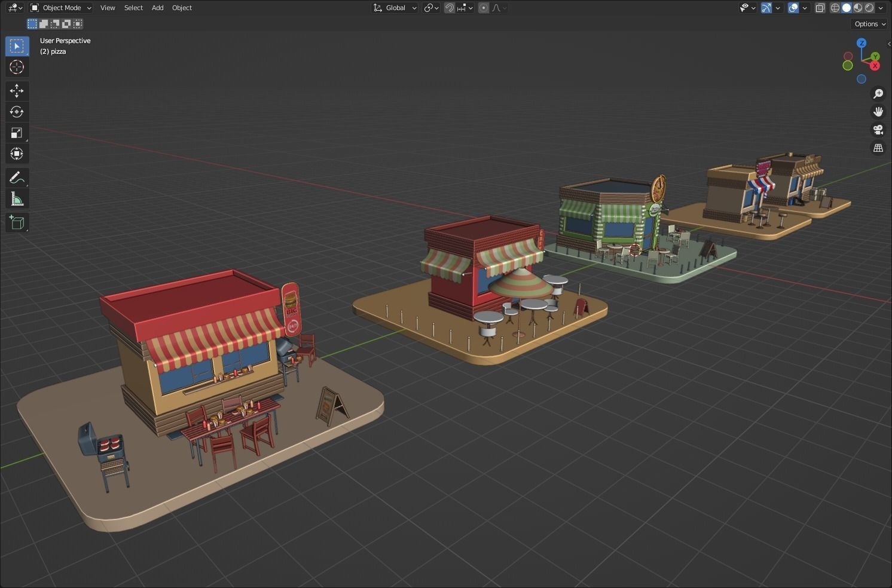Expand the overlays options dropdown arrow
This screenshot has width=892, height=588.
(x=805, y=8)
